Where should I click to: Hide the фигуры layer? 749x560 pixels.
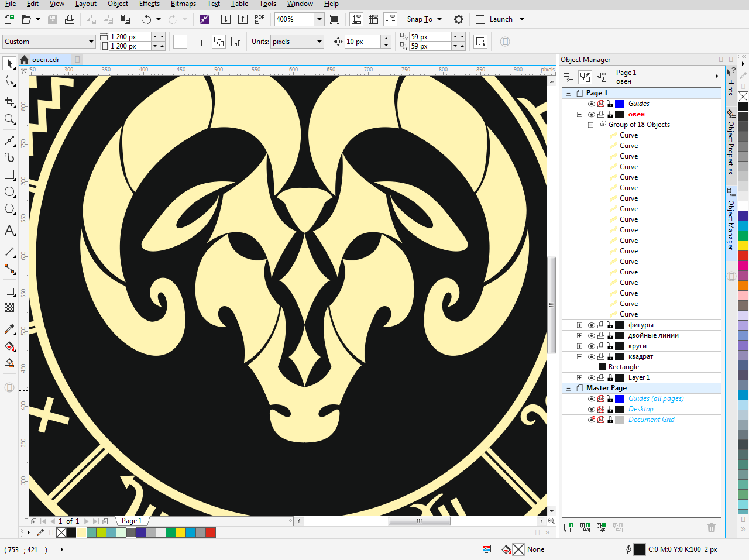tap(591, 325)
